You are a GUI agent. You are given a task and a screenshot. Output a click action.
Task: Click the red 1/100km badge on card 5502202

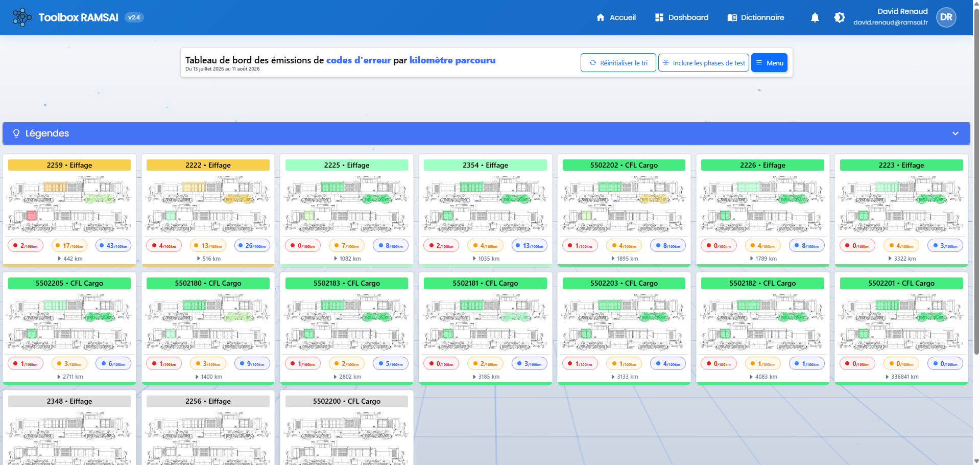pos(580,246)
